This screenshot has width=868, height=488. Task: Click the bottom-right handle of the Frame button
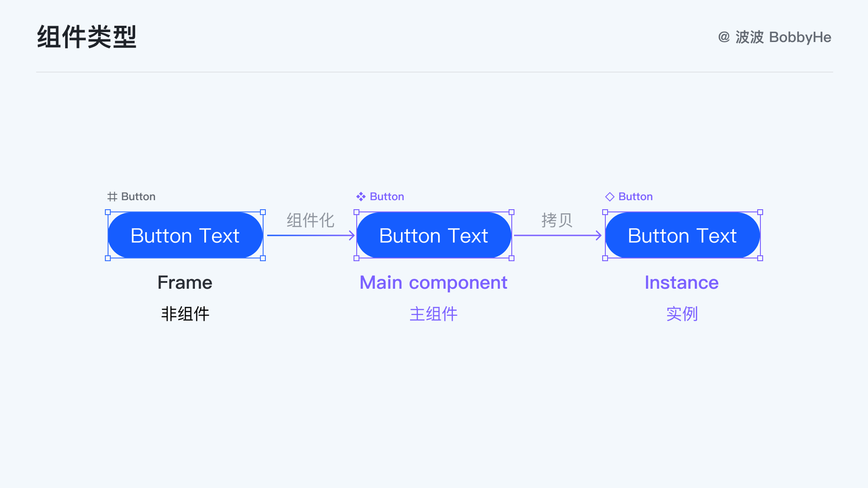coord(263,258)
